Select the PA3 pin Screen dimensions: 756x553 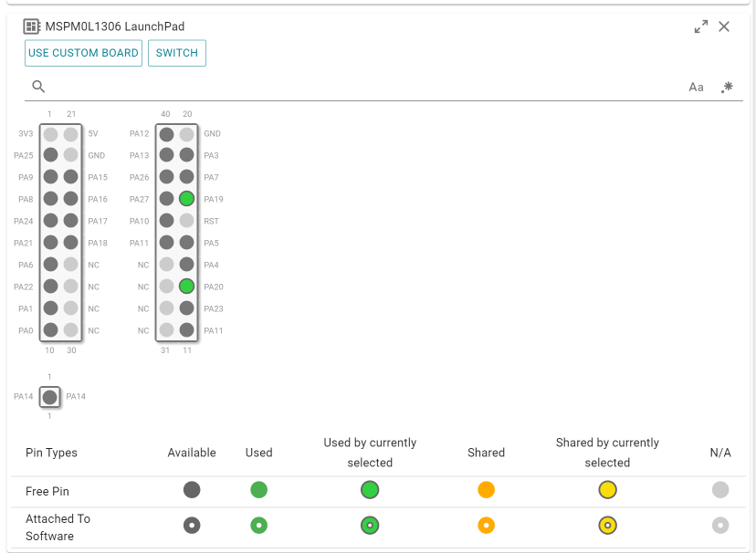click(186, 154)
